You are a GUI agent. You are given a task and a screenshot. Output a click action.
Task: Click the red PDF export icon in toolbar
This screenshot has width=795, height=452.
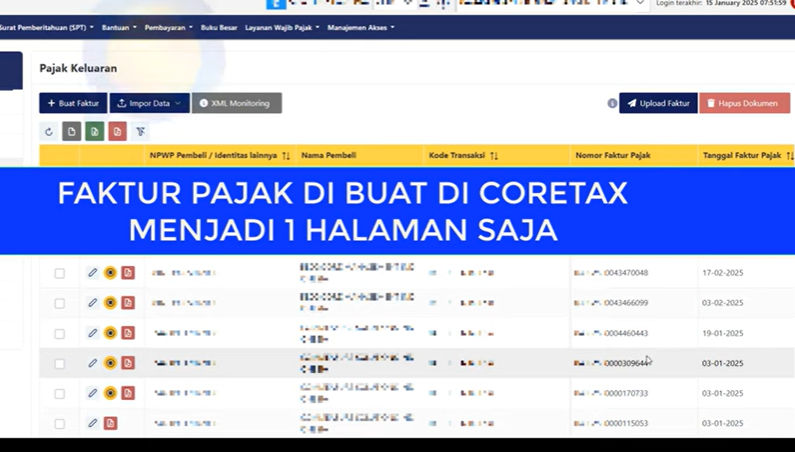[x=117, y=132]
